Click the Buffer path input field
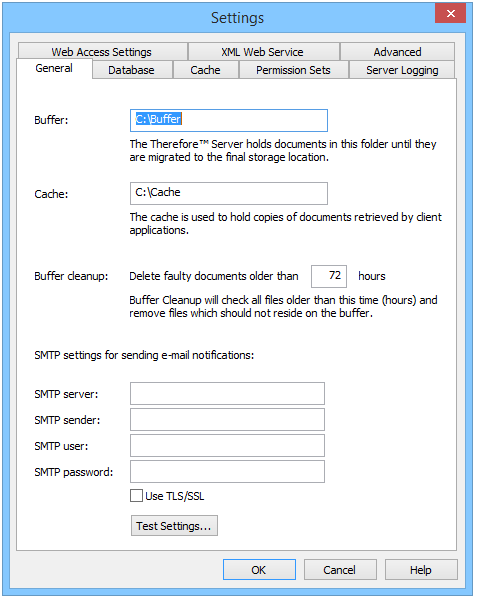The image size is (477, 601). click(229, 120)
